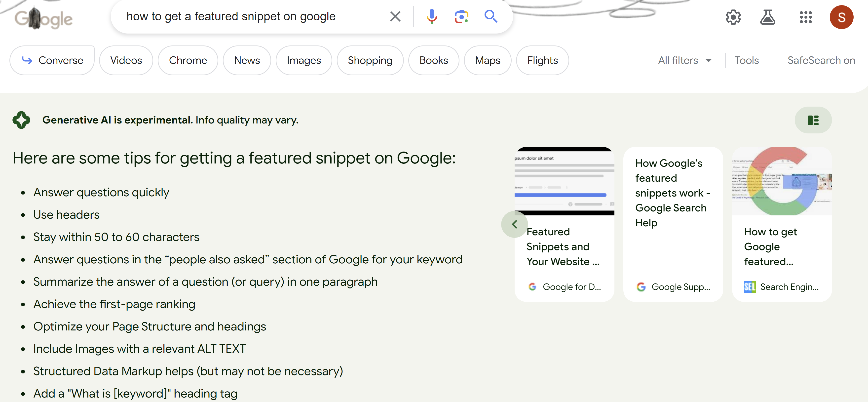Open Google Lens image search
This screenshot has height=402, width=868.
tap(461, 16)
